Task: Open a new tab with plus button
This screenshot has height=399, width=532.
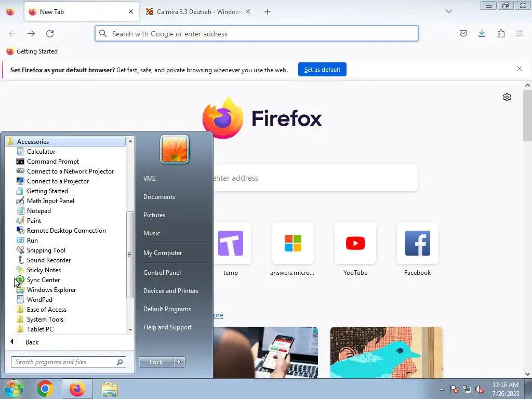Action: (x=268, y=12)
